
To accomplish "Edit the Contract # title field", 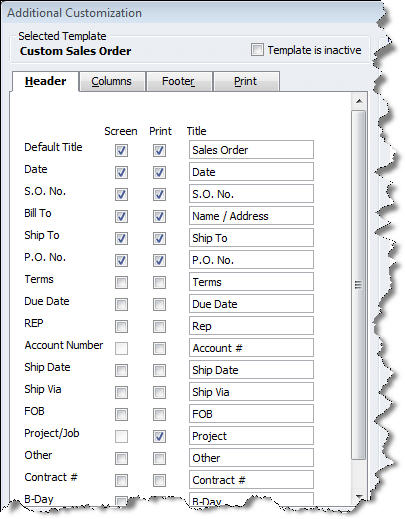I will point(251,480).
